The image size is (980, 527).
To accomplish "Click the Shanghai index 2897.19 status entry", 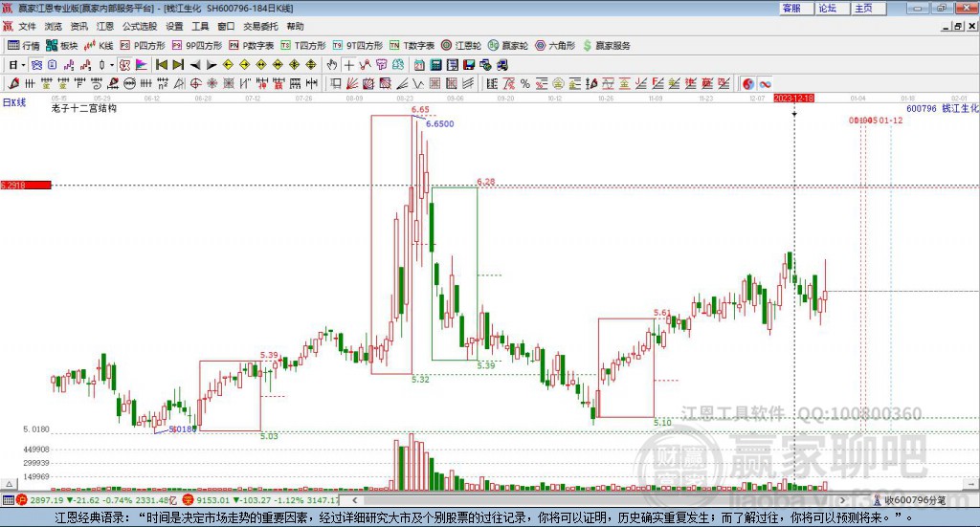I will click(99, 500).
